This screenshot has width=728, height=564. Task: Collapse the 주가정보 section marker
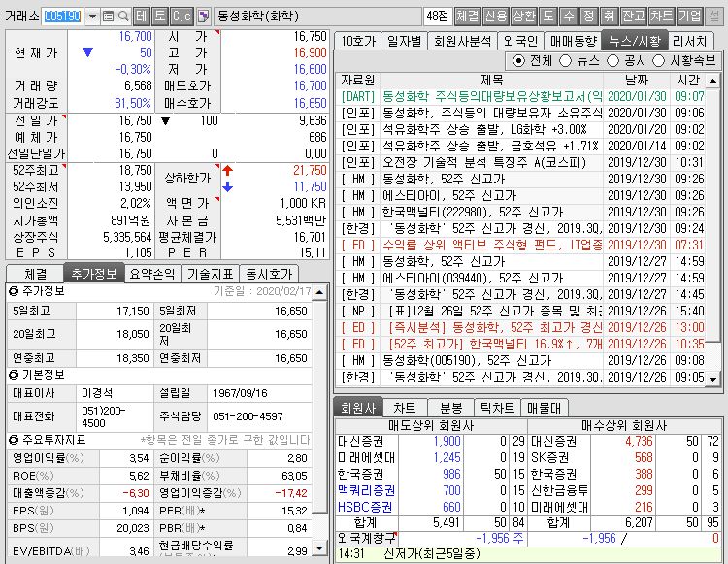point(14,291)
